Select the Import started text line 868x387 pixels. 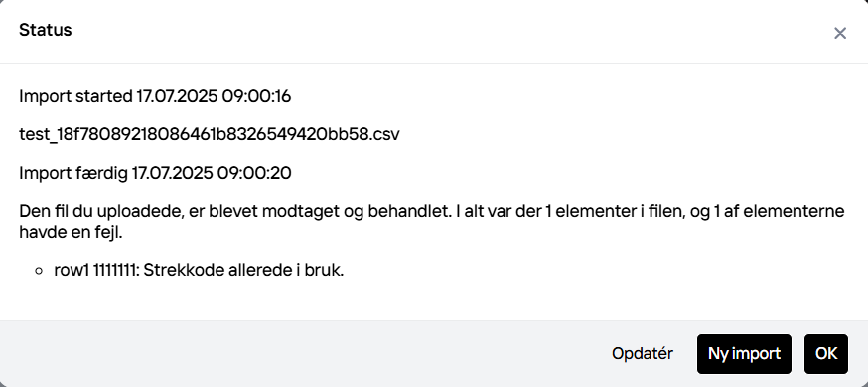coord(155,96)
